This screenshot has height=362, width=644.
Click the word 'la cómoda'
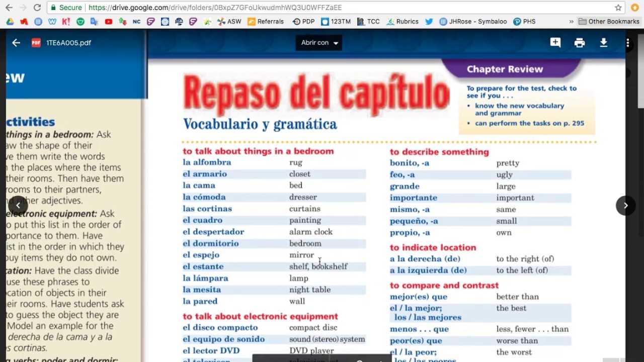pyautogui.click(x=204, y=197)
